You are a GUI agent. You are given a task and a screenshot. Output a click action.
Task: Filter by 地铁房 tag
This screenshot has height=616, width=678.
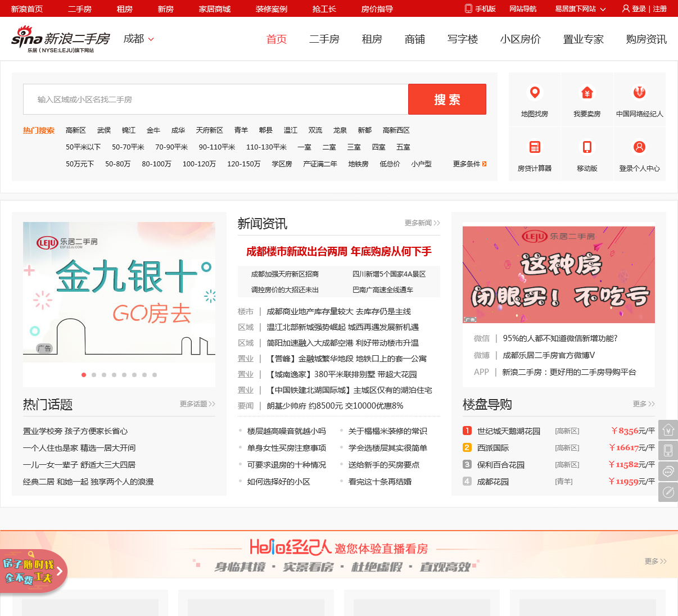(x=358, y=164)
